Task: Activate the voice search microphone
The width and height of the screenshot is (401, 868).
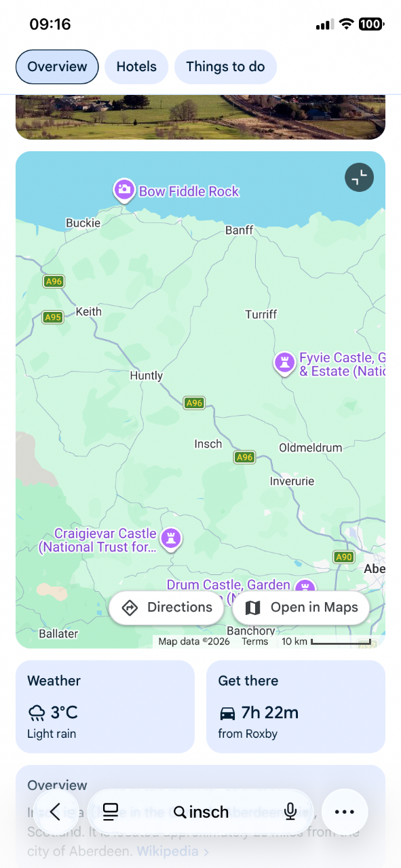Action: [x=290, y=812]
